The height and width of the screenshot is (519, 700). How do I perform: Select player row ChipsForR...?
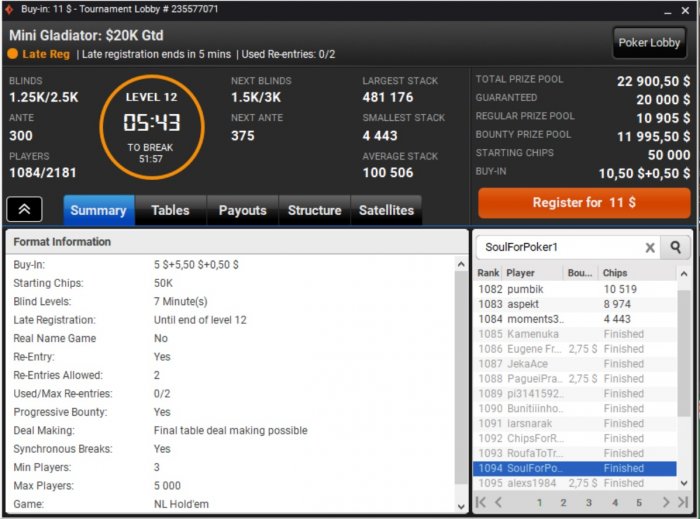tap(575, 439)
